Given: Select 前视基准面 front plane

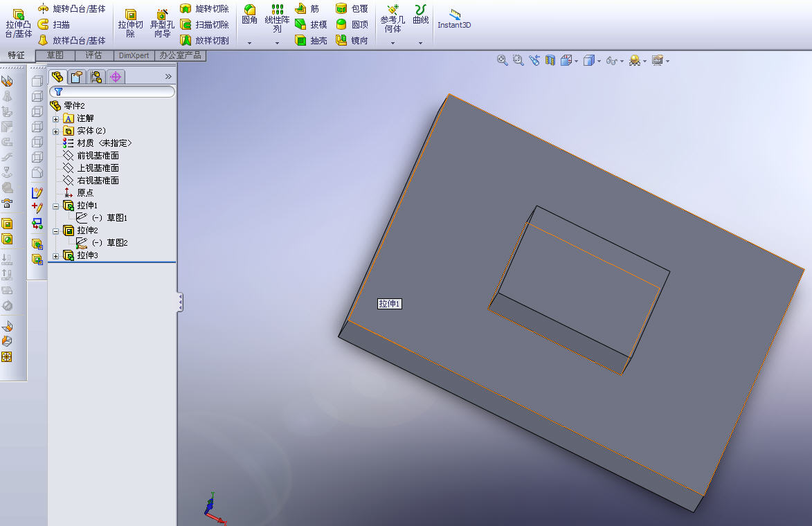Looking at the screenshot, I should 91,155.
